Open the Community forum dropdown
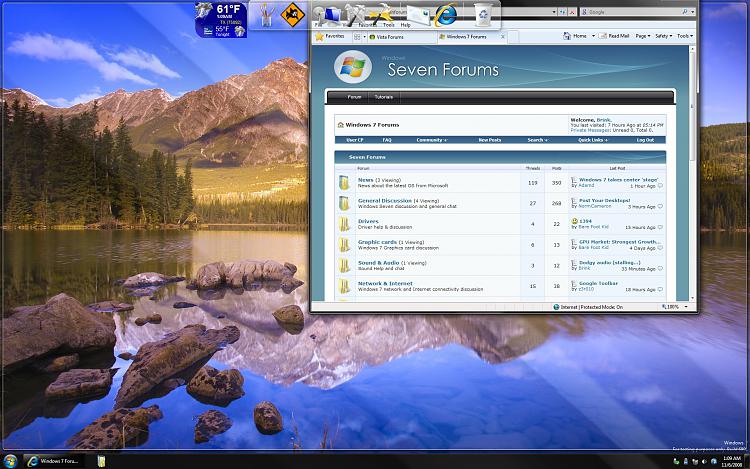The height and width of the screenshot is (469, 750). (x=431, y=140)
